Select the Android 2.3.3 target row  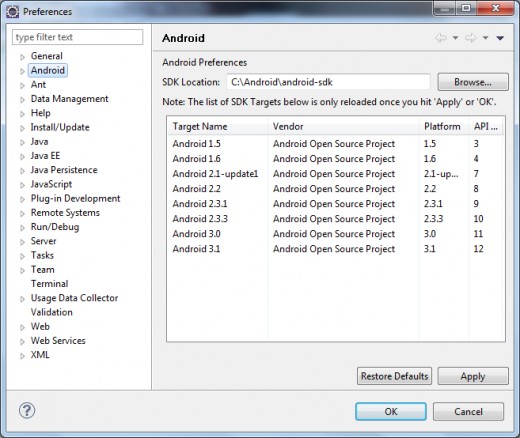(336, 219)
